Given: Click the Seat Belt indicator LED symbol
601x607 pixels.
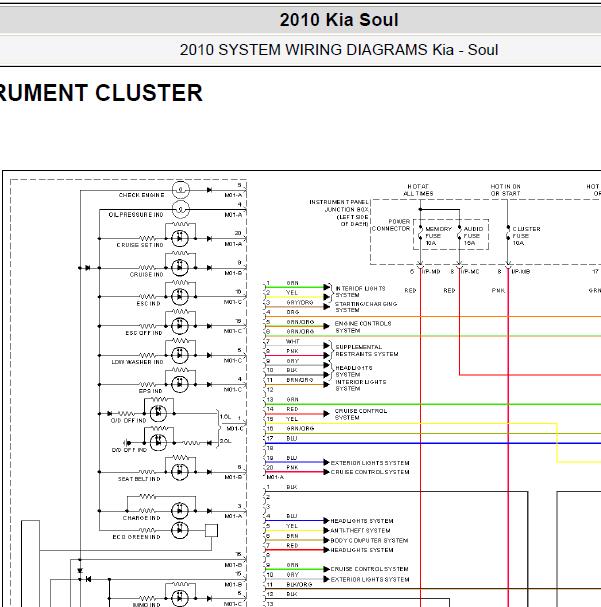Looking at the screenshot, I should tap(180, 472).
